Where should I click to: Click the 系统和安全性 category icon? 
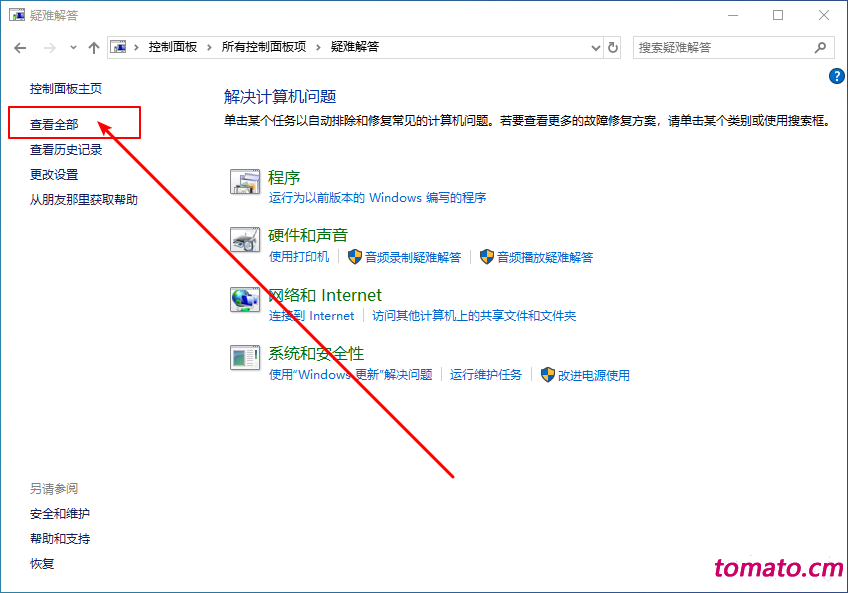click(x=245, y=358)
